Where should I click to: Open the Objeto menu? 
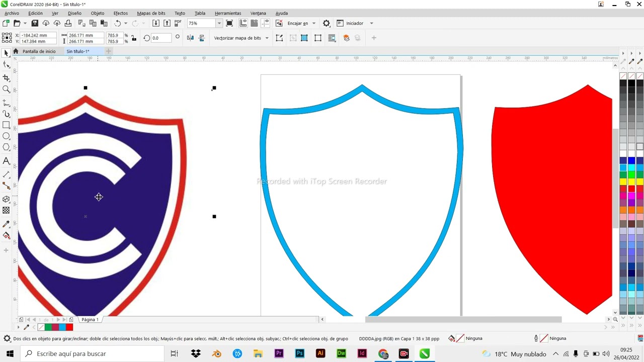(x=98, y=13)
